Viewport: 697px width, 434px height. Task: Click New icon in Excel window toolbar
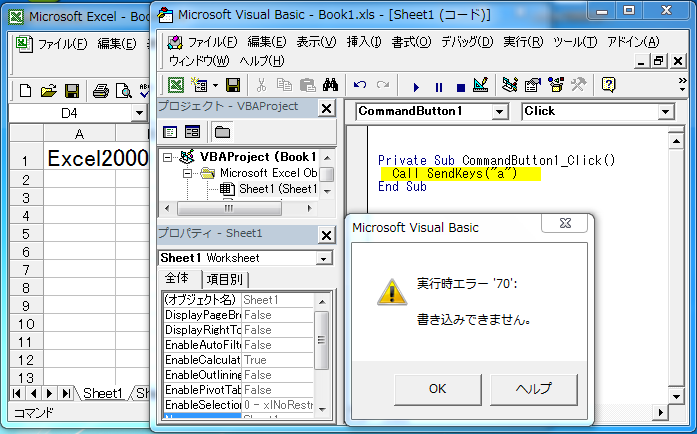pos(25,91)
